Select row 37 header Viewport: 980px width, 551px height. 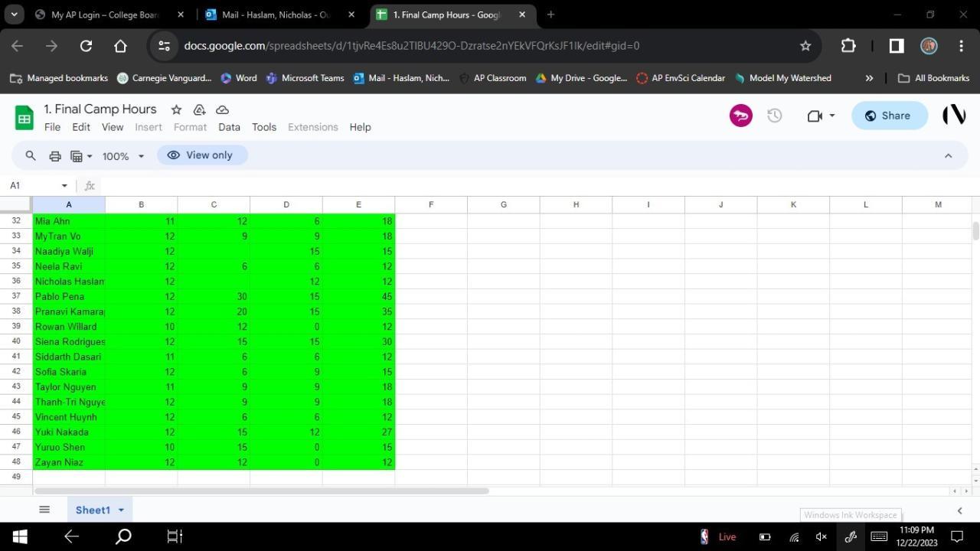click(15, 296)
